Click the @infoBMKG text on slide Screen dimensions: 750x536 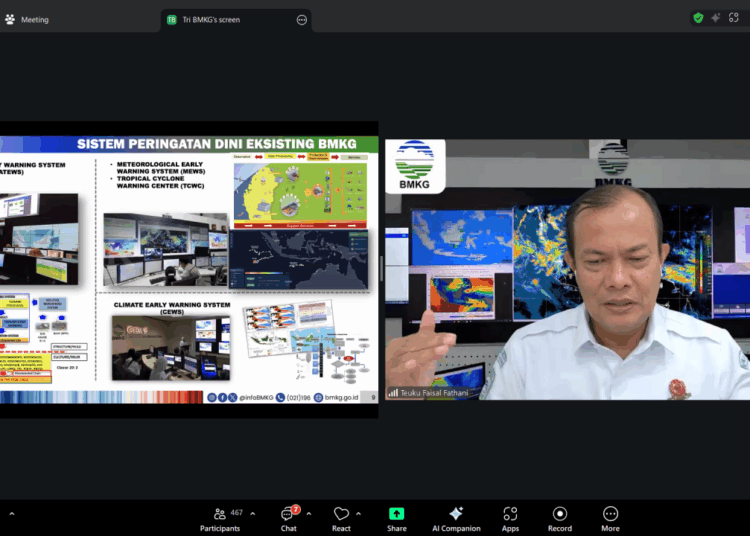tap(256, 397)
